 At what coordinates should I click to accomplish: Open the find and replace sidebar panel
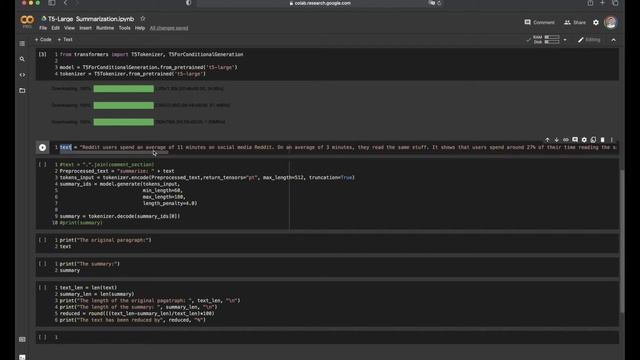pos(22,59)
